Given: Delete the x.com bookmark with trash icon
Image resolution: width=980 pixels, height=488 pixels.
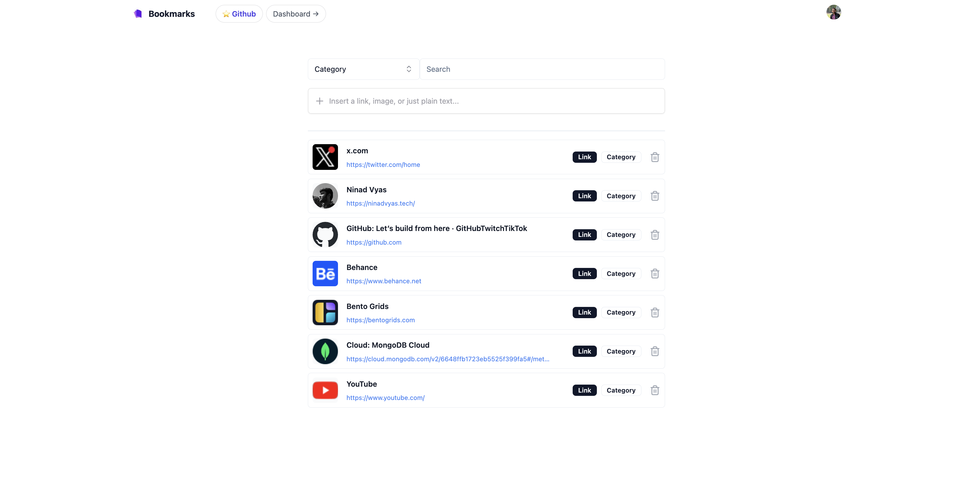Looking at the screenshot, I should pyautogui.click(x=655, y=157).
